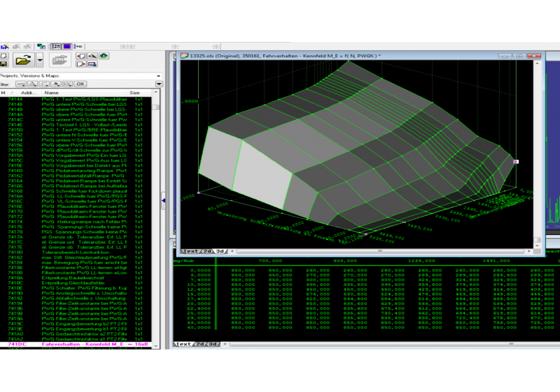Toggle the list layout view button
Screen dimensions: 560x392
pos(56,46)
